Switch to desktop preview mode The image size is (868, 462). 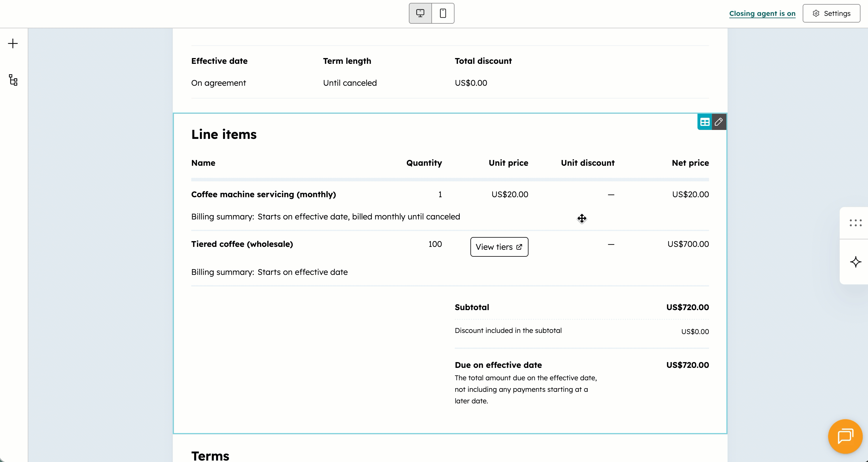point(420,13)
